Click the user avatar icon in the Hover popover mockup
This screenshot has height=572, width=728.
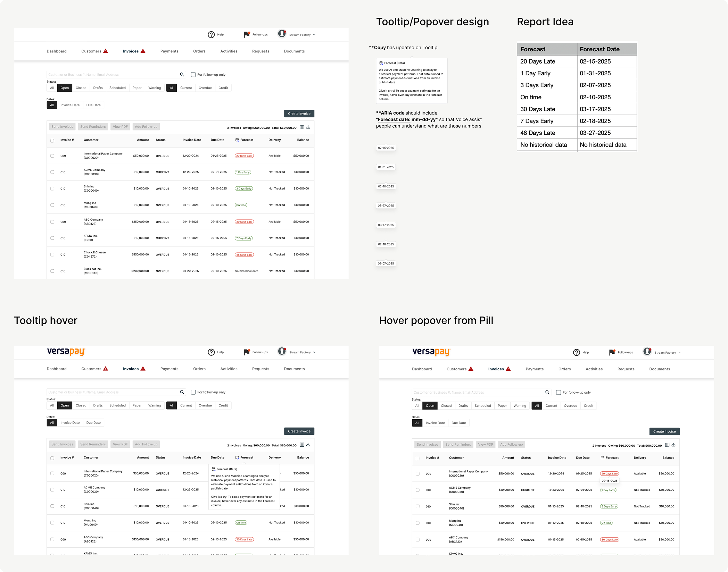click(x=647, y=352)
